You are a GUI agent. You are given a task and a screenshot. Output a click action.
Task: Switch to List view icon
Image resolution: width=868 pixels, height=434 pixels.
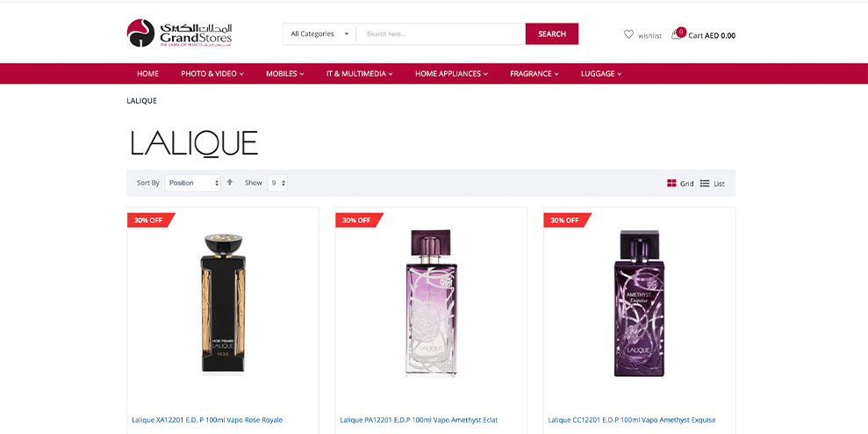point(705,184)
